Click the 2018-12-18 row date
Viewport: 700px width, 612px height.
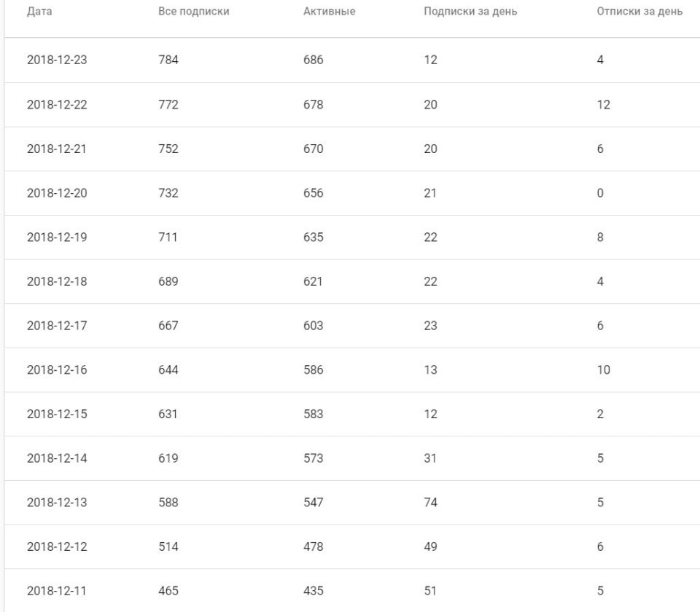57,282
